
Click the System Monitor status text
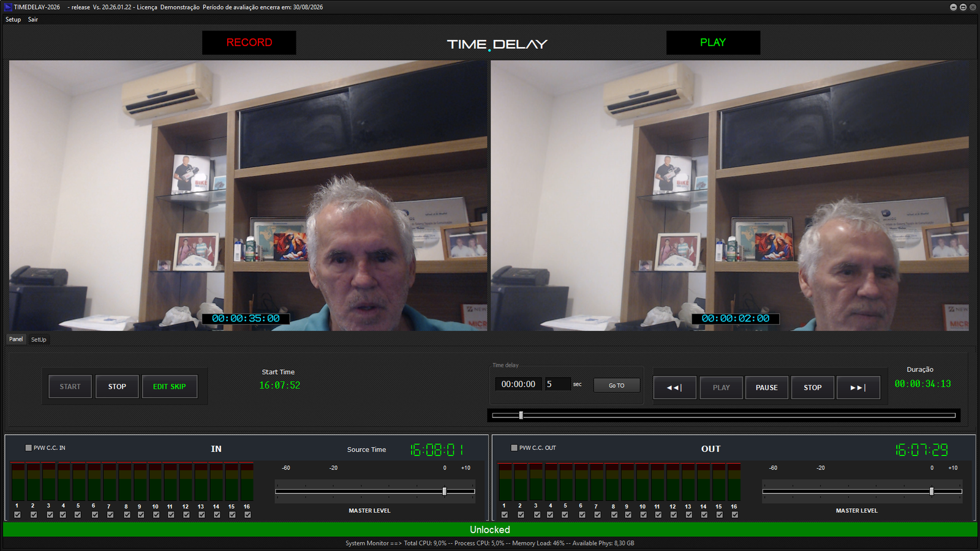tap(490, 543)
